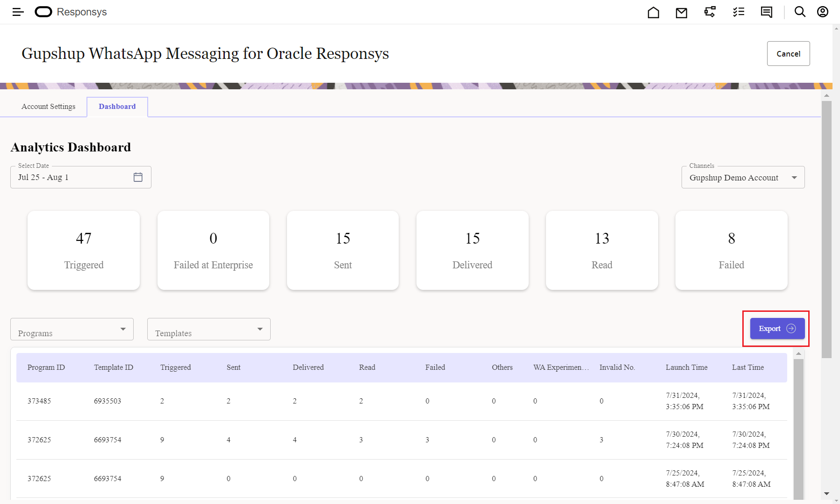Click launch time 7/25/2024, 8:47:08 AM
Image resolution: width=840 pixels, height=504 pixels.
pos(685,479)
